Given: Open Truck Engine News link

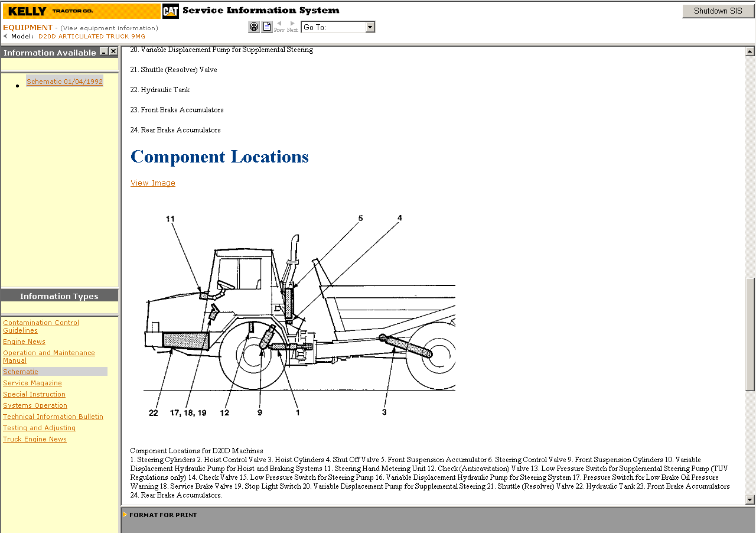Looking at the screenshot, I should (x=35, y=439).
